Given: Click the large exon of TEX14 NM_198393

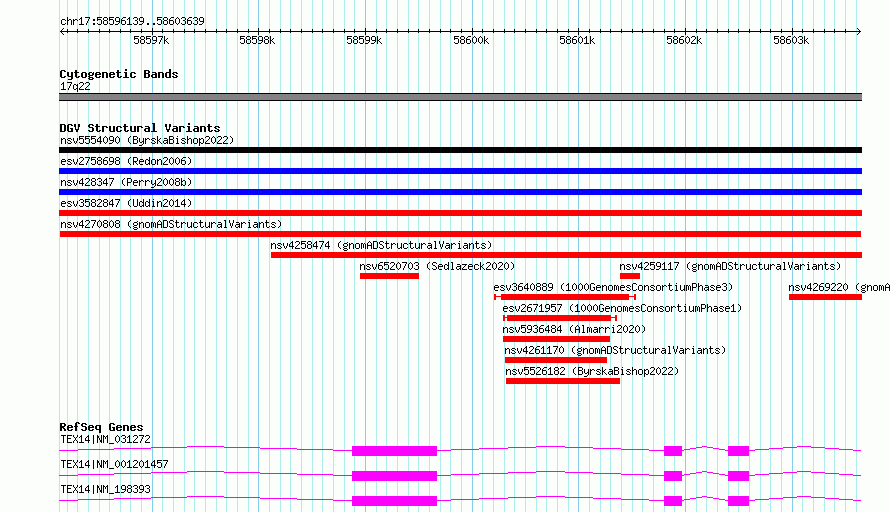Looking at the screenshot, I should [x=394, y=501].
